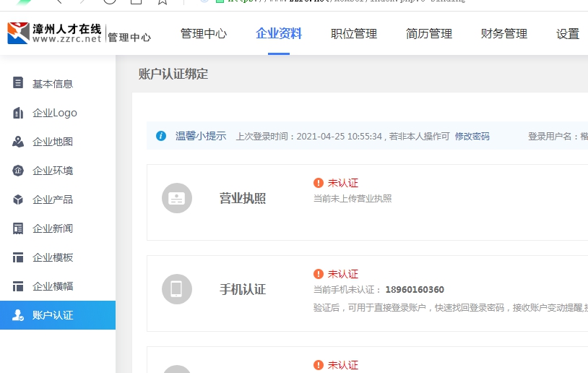Click the 营业执照 round license icon
588x373 pixels.
click(x=176, y=198)
